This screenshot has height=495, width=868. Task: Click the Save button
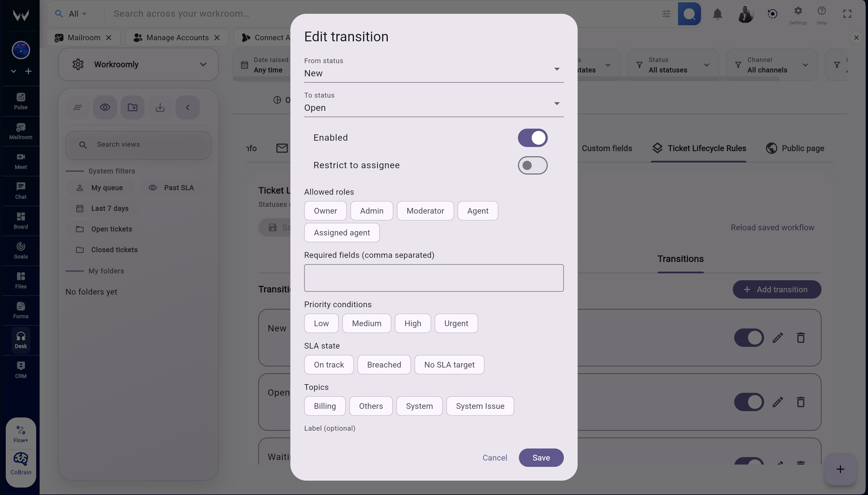(x=541, y=458)
